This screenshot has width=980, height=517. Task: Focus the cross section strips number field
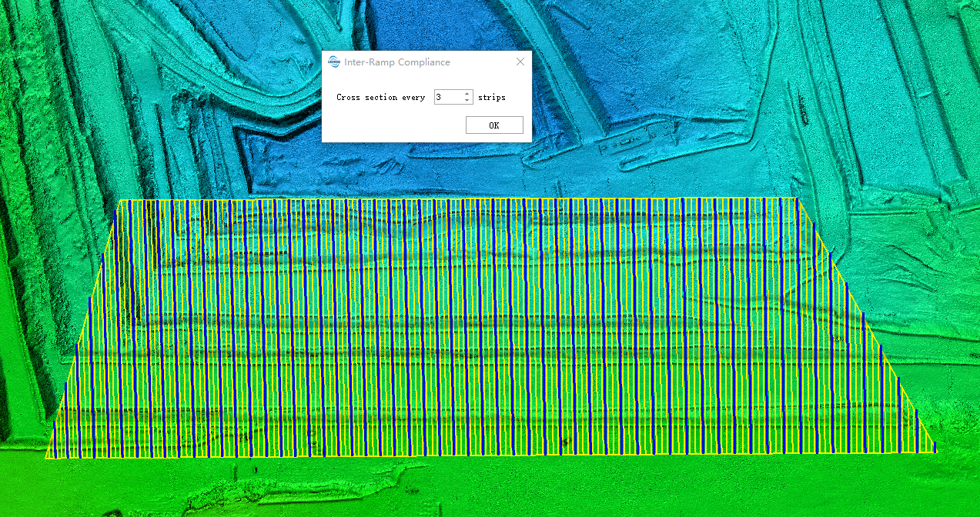pyautogui.click(x=448, y=98)
